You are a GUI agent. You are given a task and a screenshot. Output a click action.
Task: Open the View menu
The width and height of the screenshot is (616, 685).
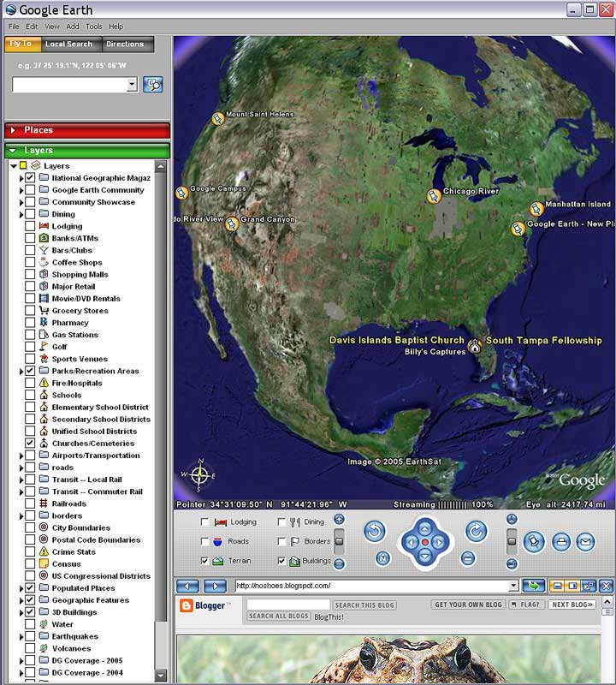(52, 27)
